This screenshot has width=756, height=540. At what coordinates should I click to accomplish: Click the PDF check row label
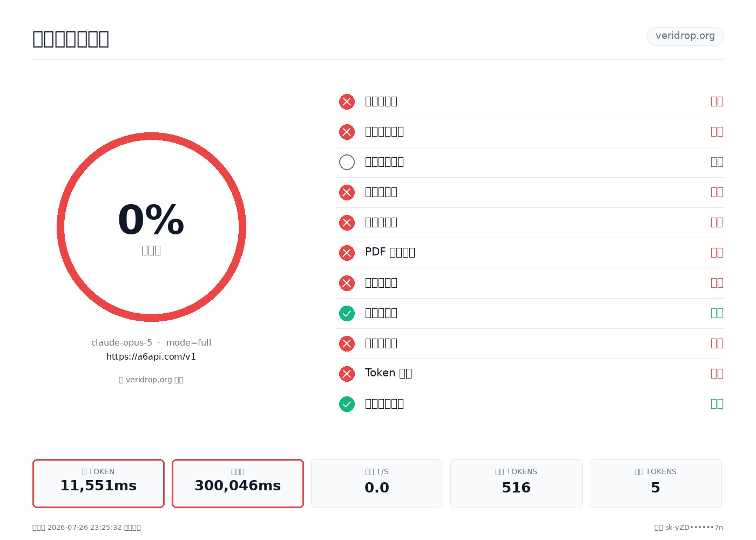[x=390, y=252]
